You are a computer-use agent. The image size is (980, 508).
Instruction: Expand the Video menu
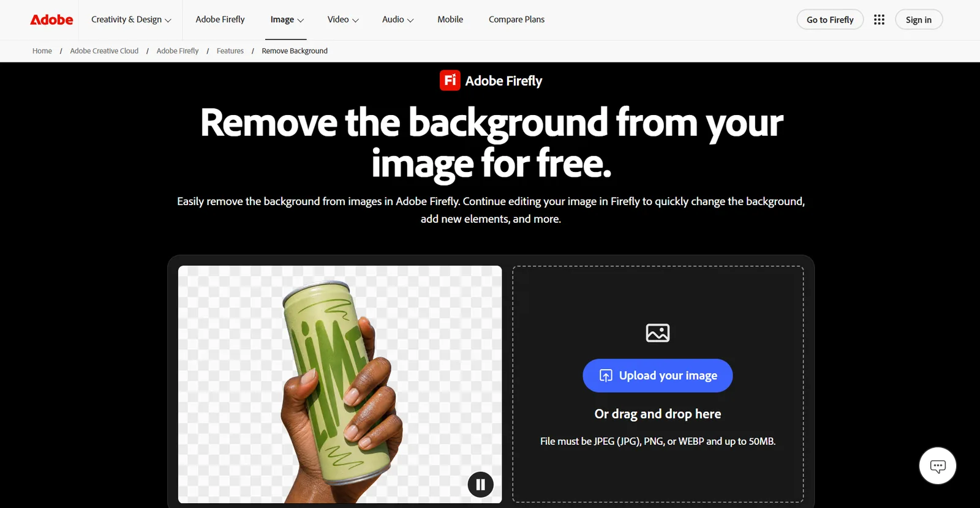tap(343, 20)
